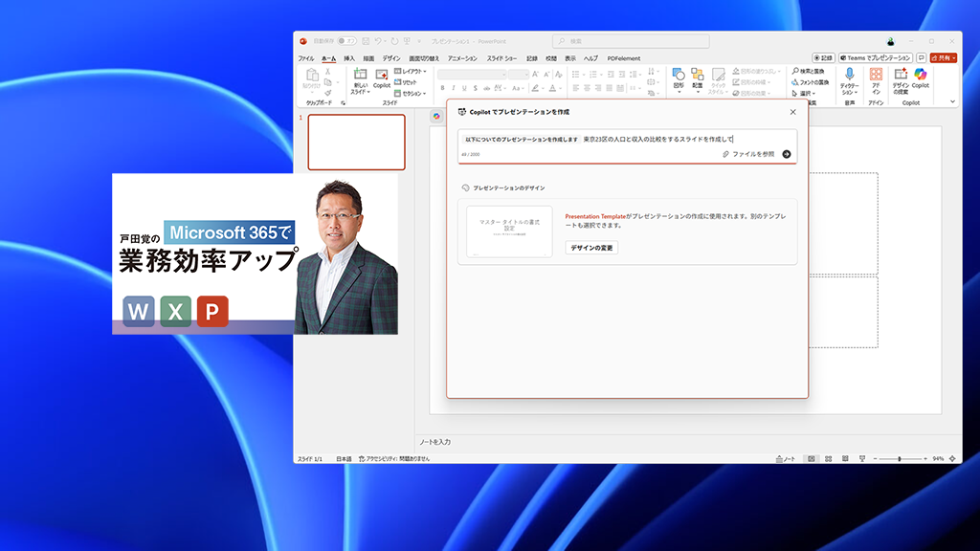Screen dimensions: 980x551
Task: Click the send arrow icon in Copilot prompt
Action: coord(787,154)
